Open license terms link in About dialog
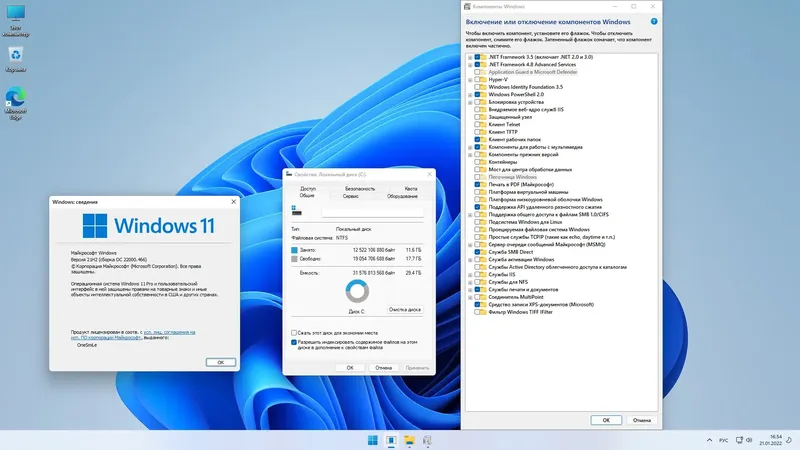The image size is (800, 450). click(x=133, y=335)
